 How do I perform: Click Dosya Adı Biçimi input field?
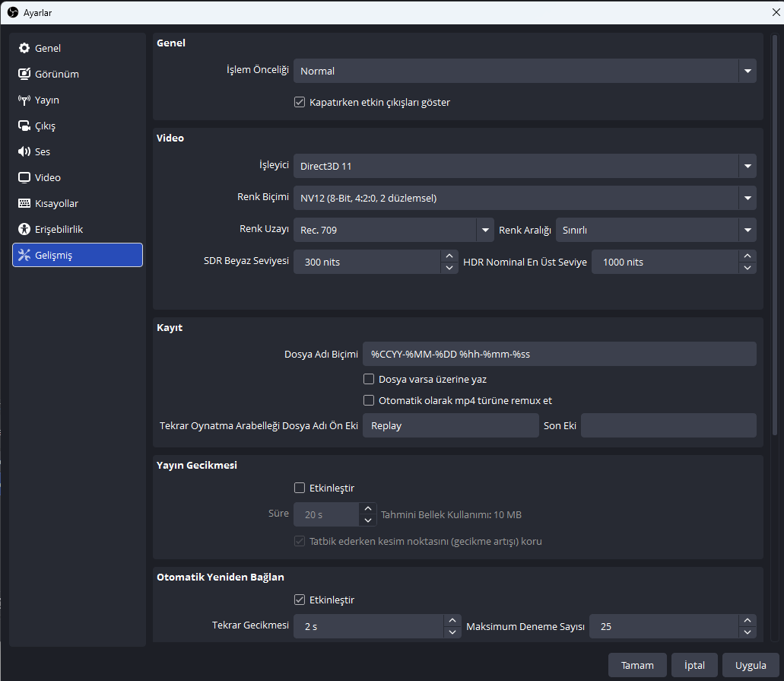560,355
